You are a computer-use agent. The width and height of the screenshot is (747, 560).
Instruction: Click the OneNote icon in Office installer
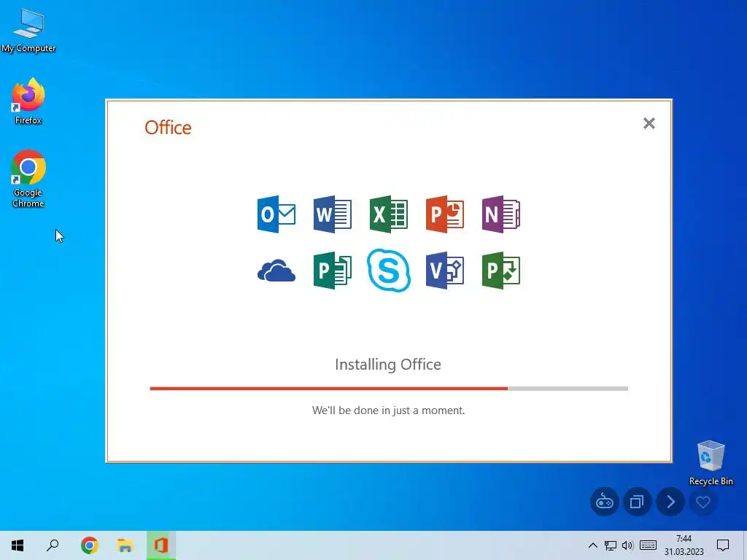(x=501, y=214)
